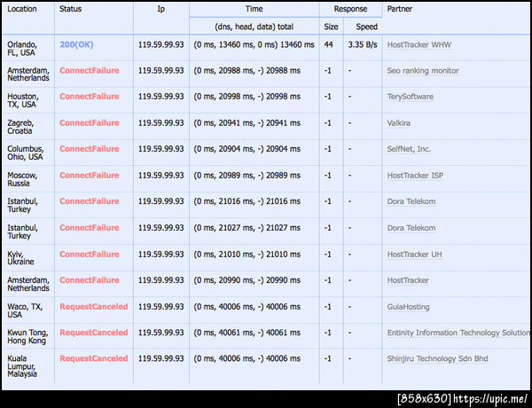Select the '(dns, head, data) total' sub-header
Viewport: 532px width, 408px height.
pos(254,27)
